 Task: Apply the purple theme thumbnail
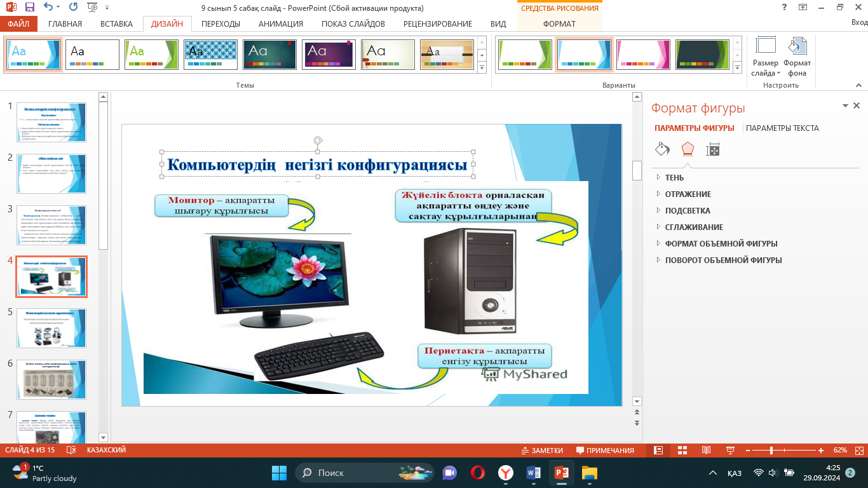(x=329, y=55)
